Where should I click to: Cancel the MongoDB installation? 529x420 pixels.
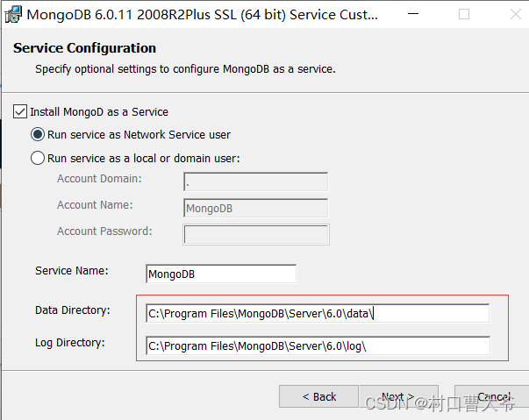[492, 396]
